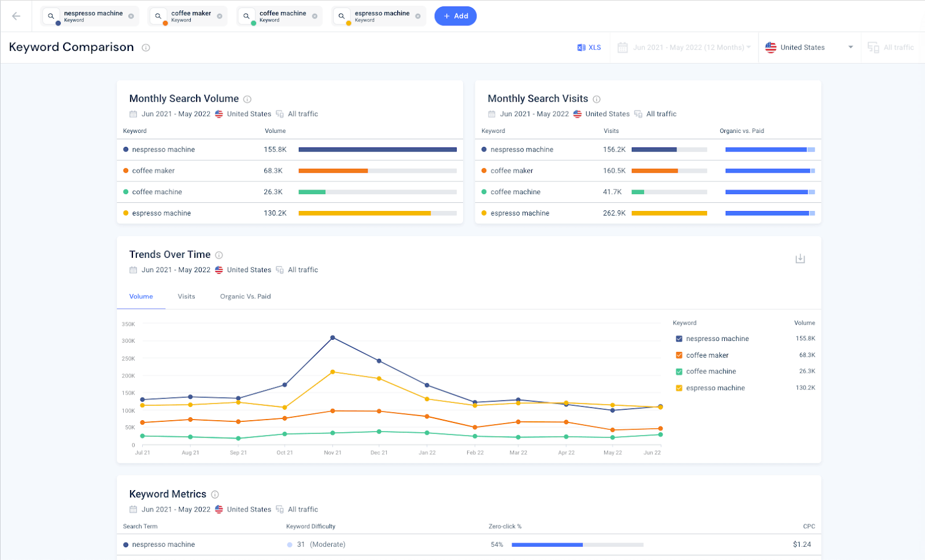The height and width of the screenshot is (560, 925).
Task: Click the Add button to add a keyword
Action: pyautogui.click(x=456, y=16)
